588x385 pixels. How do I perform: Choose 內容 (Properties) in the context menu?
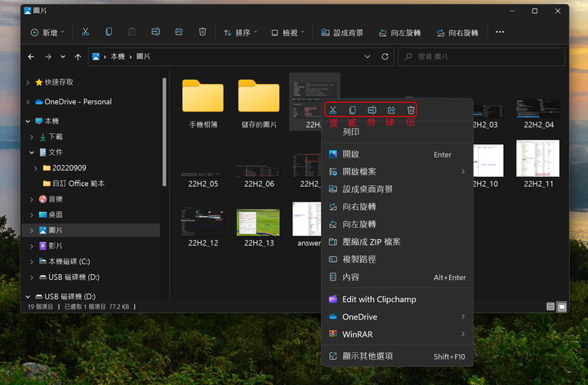point(398,277)
